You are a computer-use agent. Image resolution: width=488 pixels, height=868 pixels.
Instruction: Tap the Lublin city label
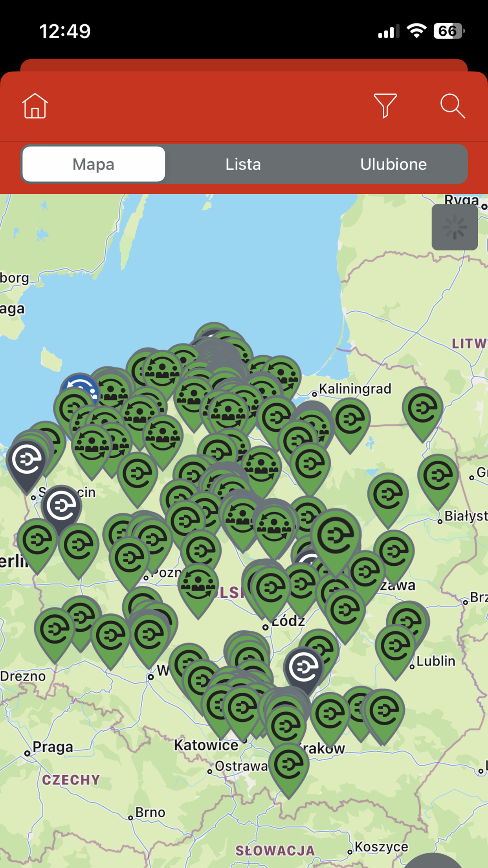[436, 661]
